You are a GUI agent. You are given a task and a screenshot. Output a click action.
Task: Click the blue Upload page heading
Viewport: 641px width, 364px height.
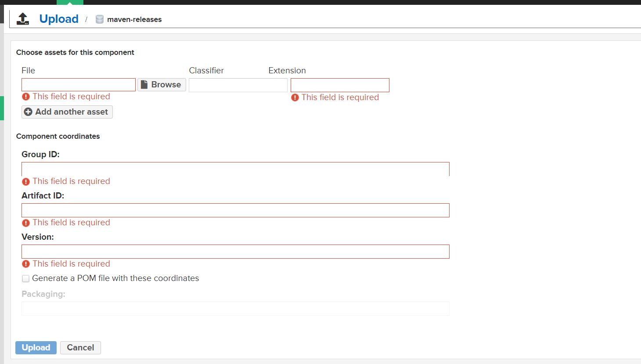tap(59, 19)
